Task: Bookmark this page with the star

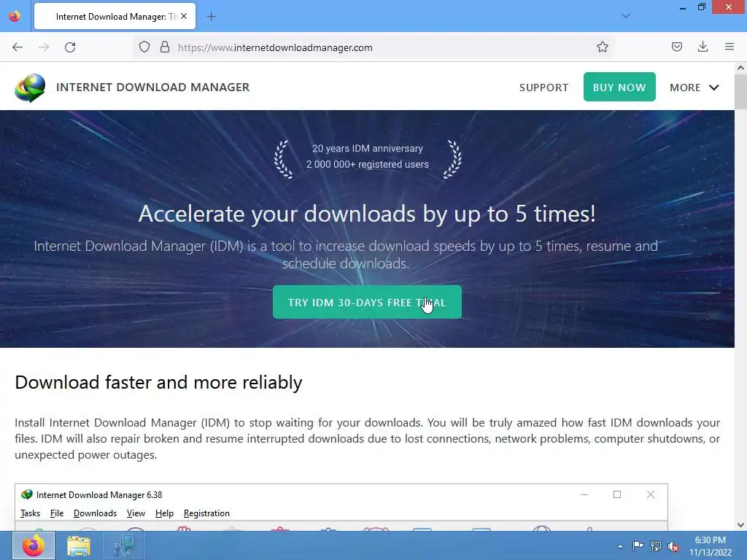Action: tap(602, 47)
